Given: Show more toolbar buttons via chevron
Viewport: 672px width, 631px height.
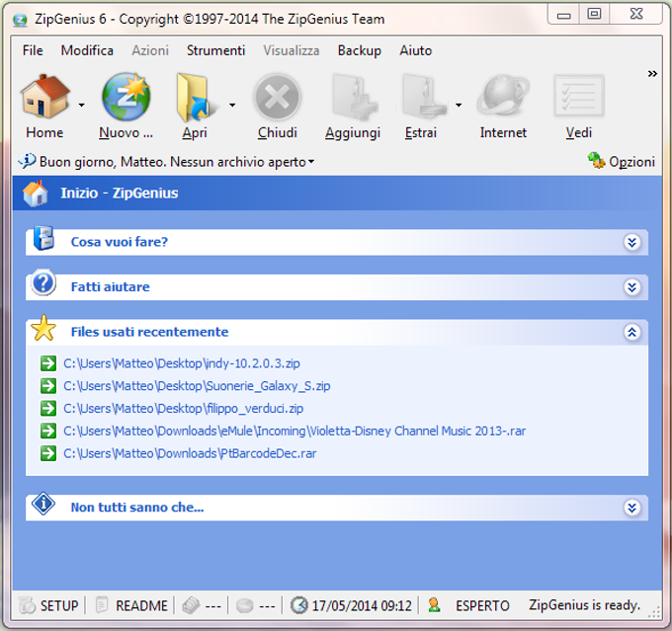Looking at the screenshot, I should tap(652, 74).
